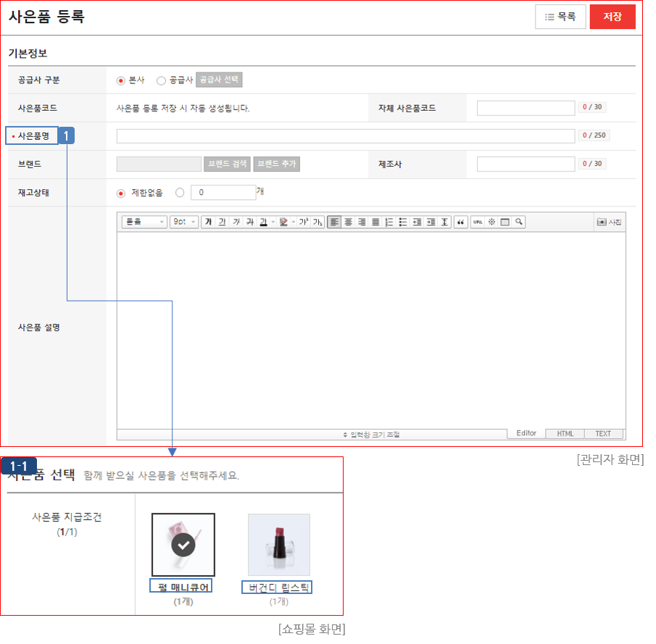Click the red 저장 save button
Viewport: 656px width, 644px height.
(613, 17)
